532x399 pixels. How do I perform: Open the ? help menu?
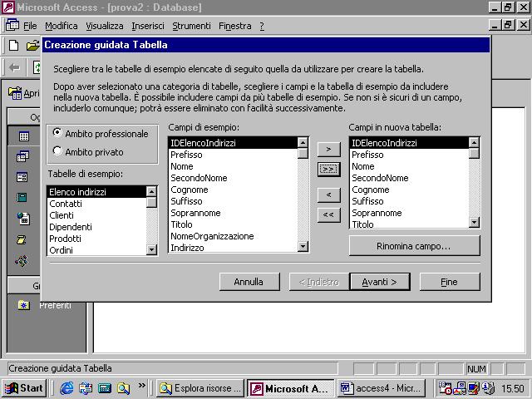click(x=262, y=26)
